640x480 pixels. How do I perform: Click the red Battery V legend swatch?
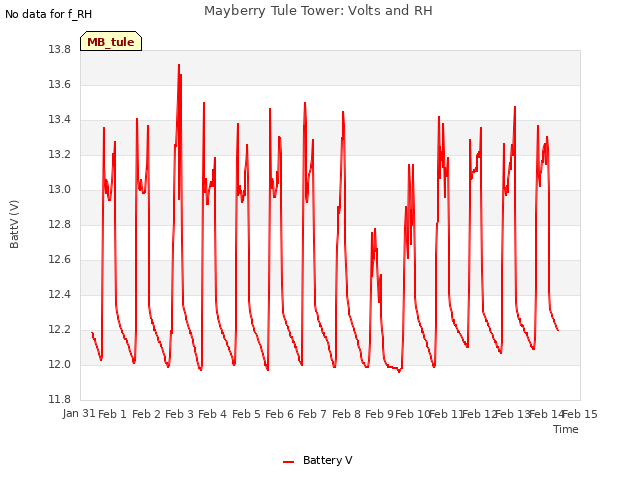click(289, 462)
